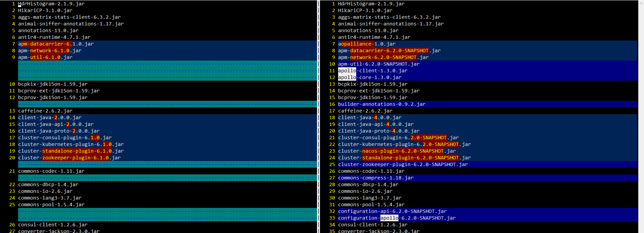This screenshot has width=644, height=233.
Task: Select the apm-network-6.1.0.jar line
Action: (50, 51)
